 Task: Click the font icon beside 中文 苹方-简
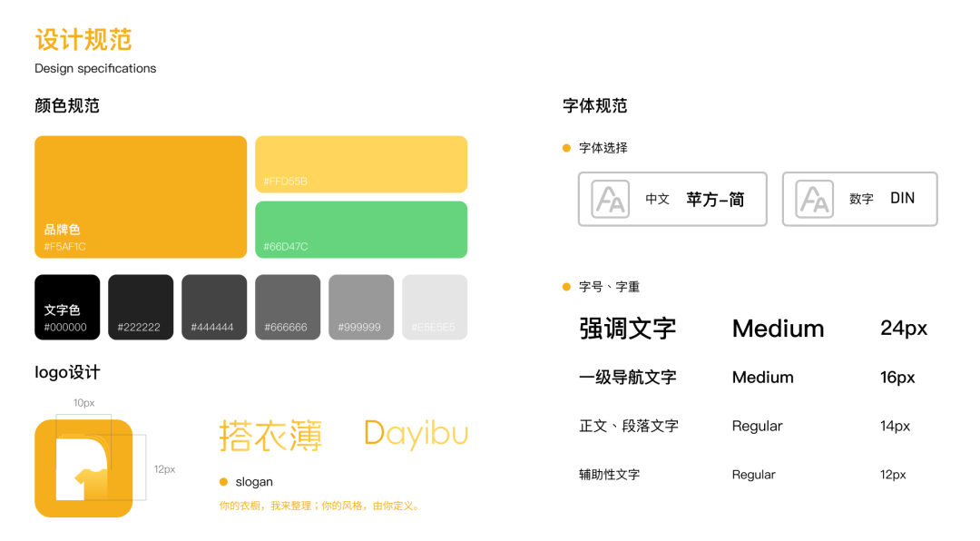(x=610, y=199)
